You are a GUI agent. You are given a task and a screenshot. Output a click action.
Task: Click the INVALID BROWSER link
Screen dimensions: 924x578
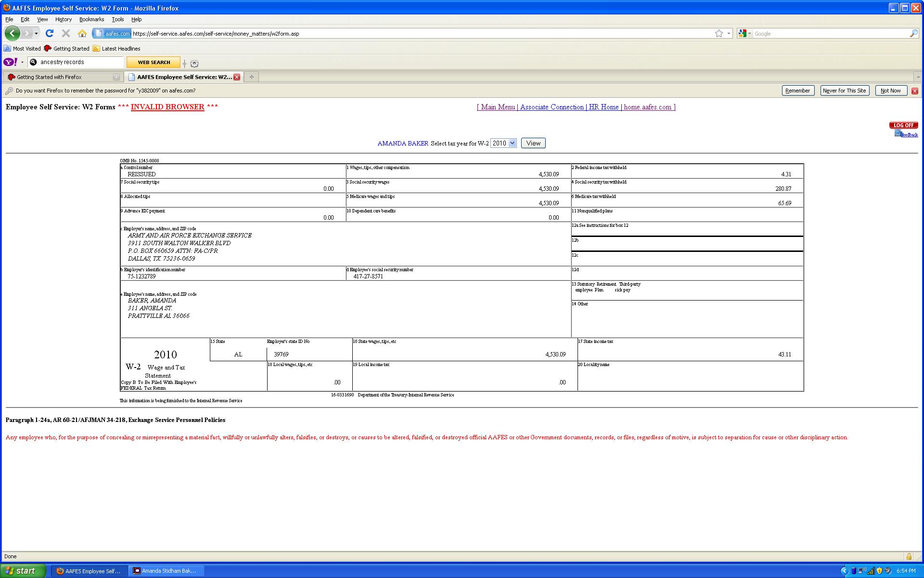pyautogui.click(x=167, y=107)
